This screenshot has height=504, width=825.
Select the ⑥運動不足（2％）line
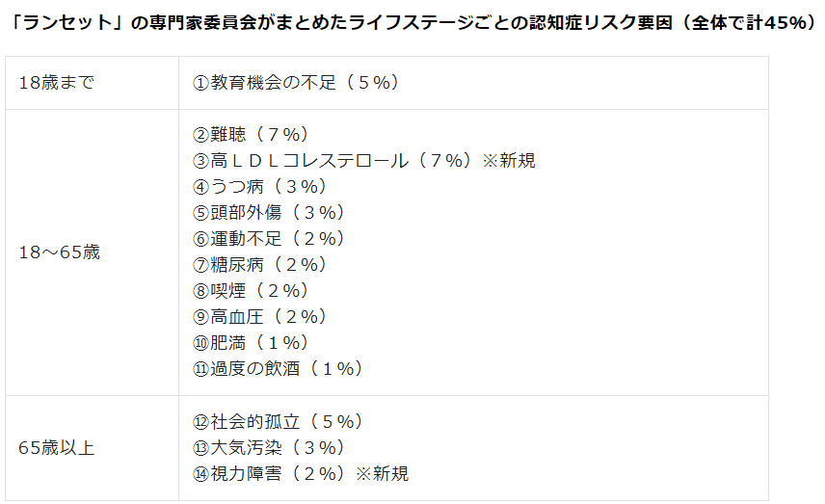tap(269, 239)
